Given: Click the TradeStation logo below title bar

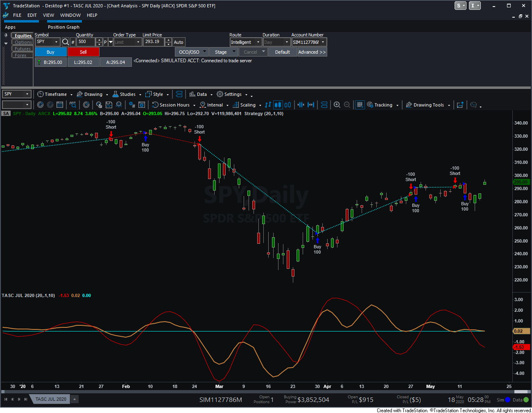Looking at the screenshot, I should tap(6, 15).
